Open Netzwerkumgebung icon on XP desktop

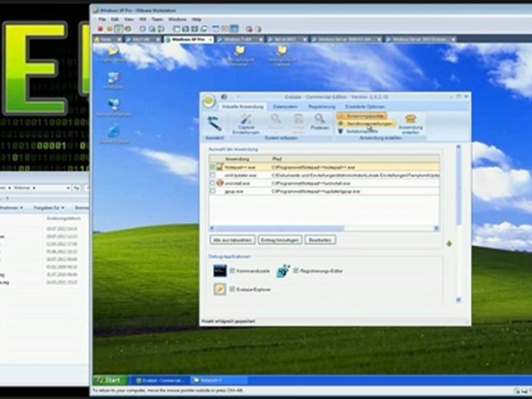point(114,108)
